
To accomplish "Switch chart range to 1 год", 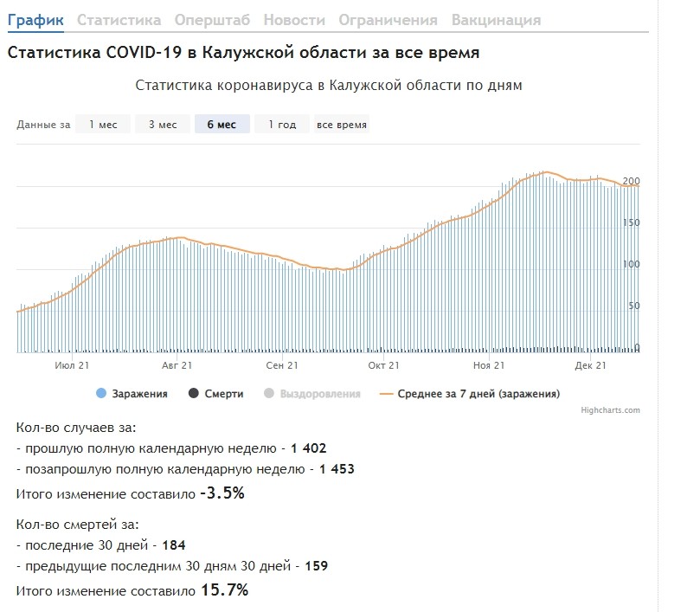I will coord(282,125).
